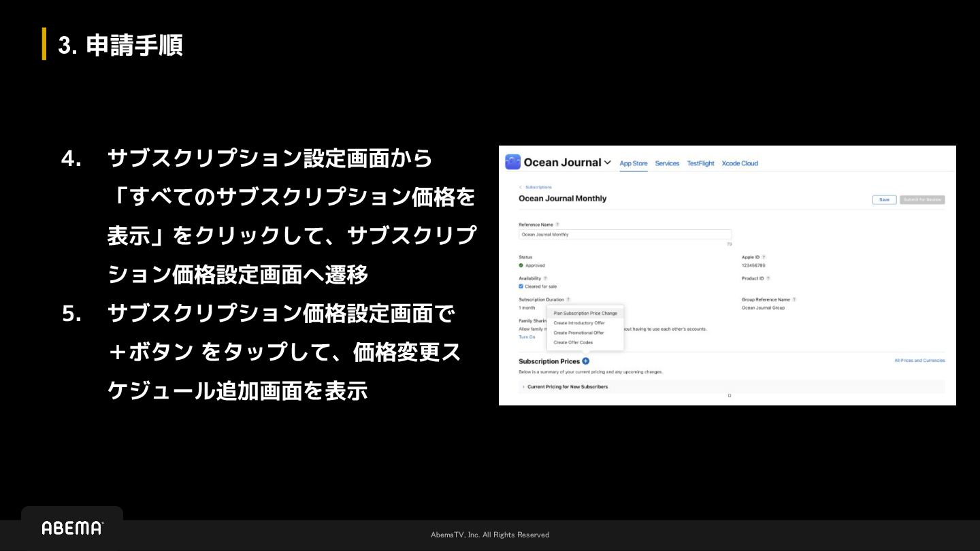This screenshot has width=980, height=551.
Task: Open the Services tab
Action: 667,163
